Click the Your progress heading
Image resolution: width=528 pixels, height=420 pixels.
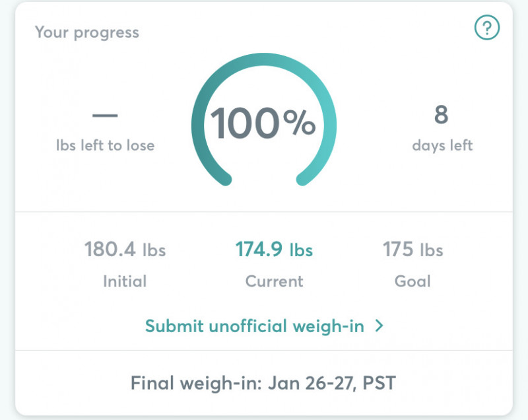[87, 32]
